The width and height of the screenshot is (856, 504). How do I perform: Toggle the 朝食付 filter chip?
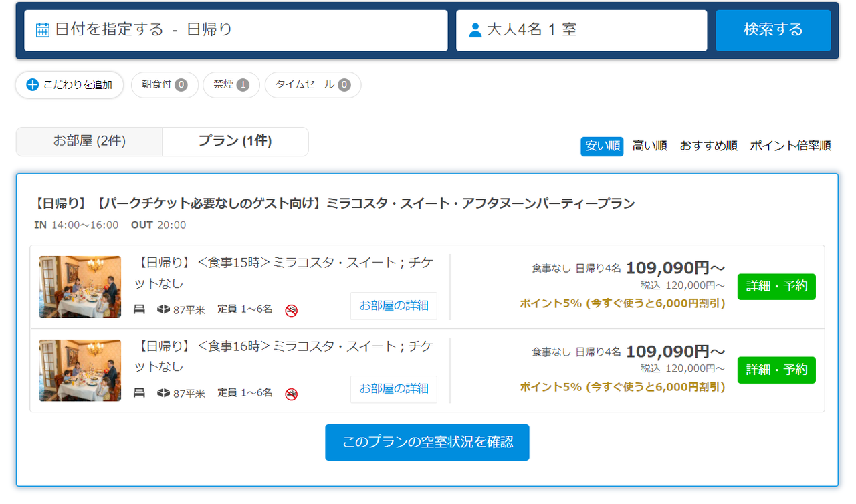(165, 85)
